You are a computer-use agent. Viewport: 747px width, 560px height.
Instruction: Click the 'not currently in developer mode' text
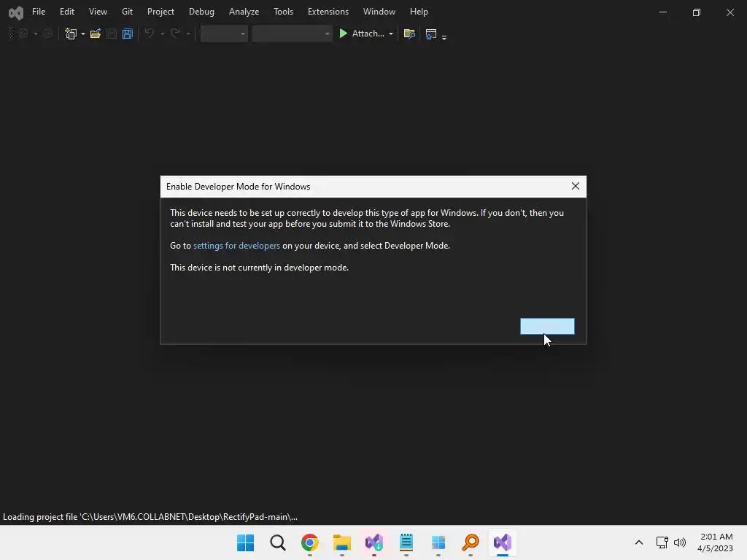click(x=259, y=268)
